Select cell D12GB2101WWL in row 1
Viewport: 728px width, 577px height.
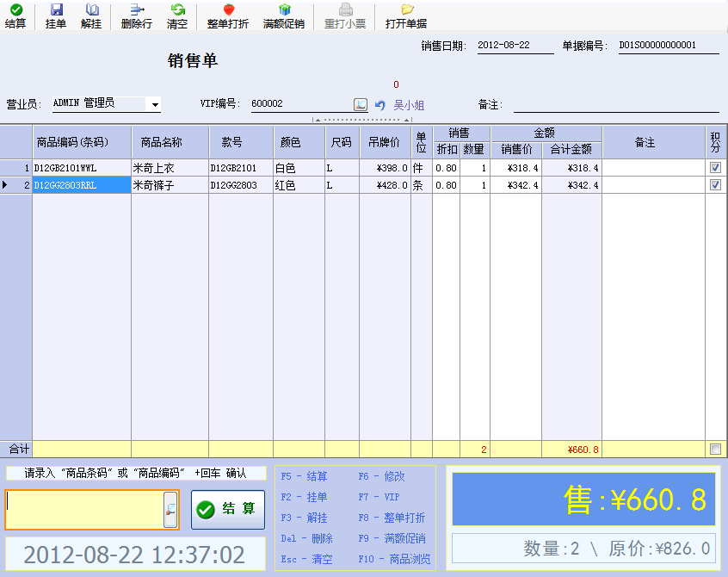click(x=82, y=168)
